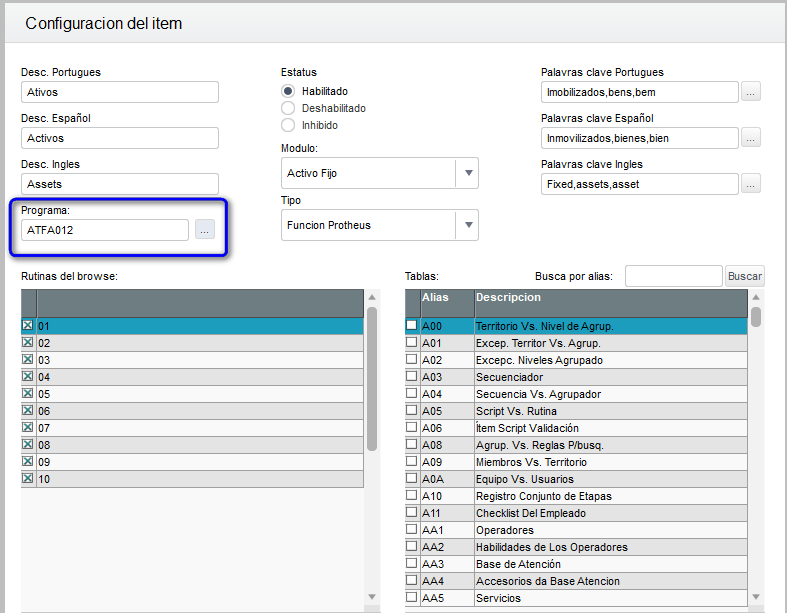The height and width of the screenshot is (613, 787).
Task: Uncheck browse routine 09 checkbox
Action: pyautogui.click(x=28, y=461)
